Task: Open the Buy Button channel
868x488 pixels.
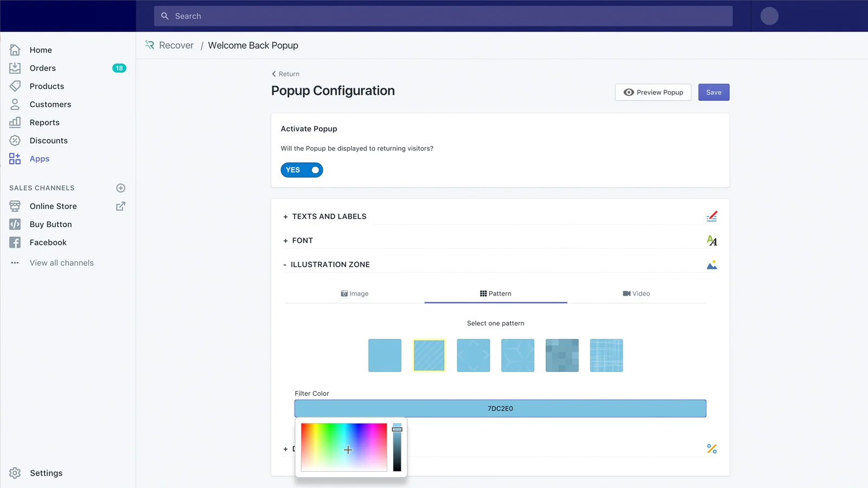Action: [x=51, y=224]
